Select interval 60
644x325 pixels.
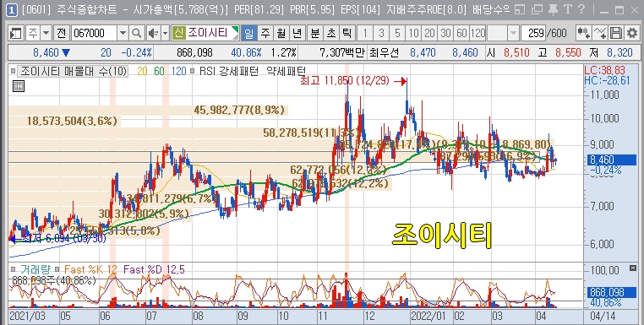click(461, 33)
